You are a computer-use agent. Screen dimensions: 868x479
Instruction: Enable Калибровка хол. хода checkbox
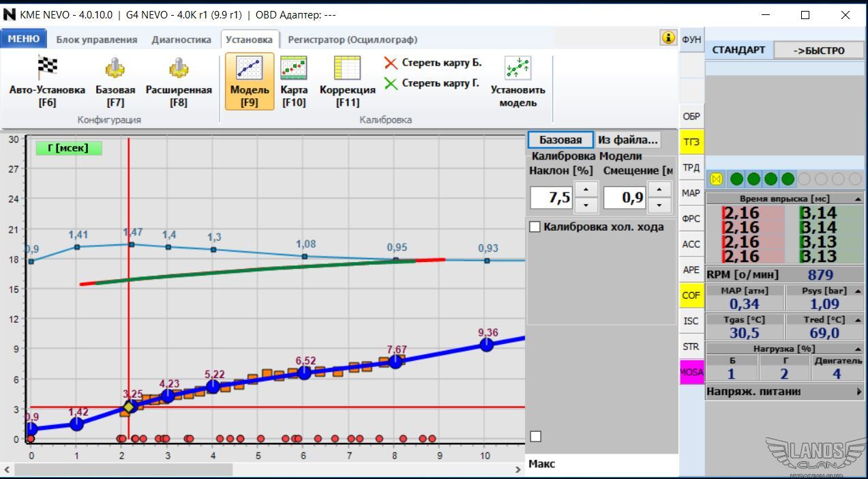pyautogui.click(x=535, y=227)
